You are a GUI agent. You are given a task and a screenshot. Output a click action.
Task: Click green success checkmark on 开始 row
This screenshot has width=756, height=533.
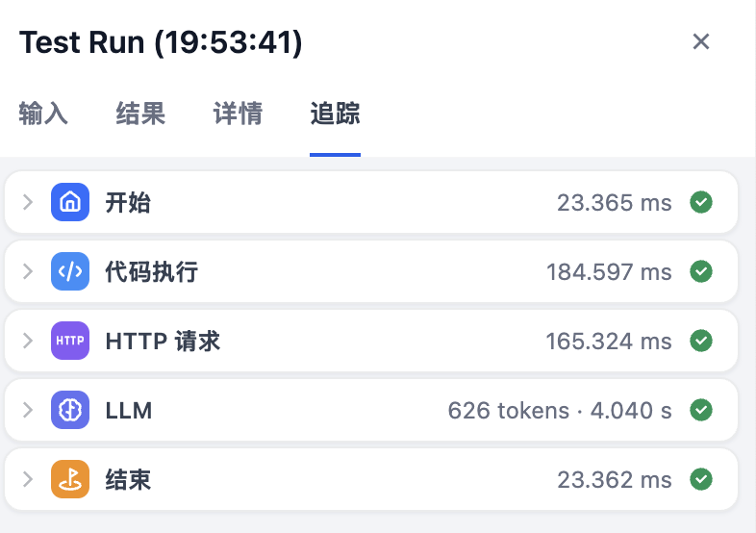[x=702, y=202]
